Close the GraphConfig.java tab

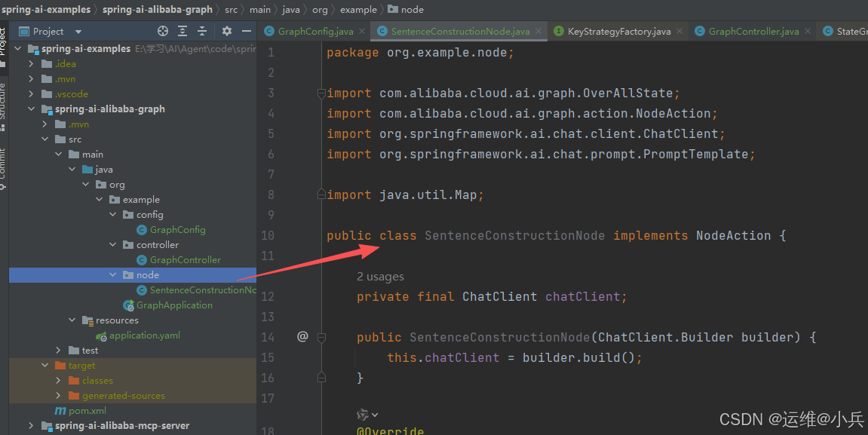pos(362,32)
